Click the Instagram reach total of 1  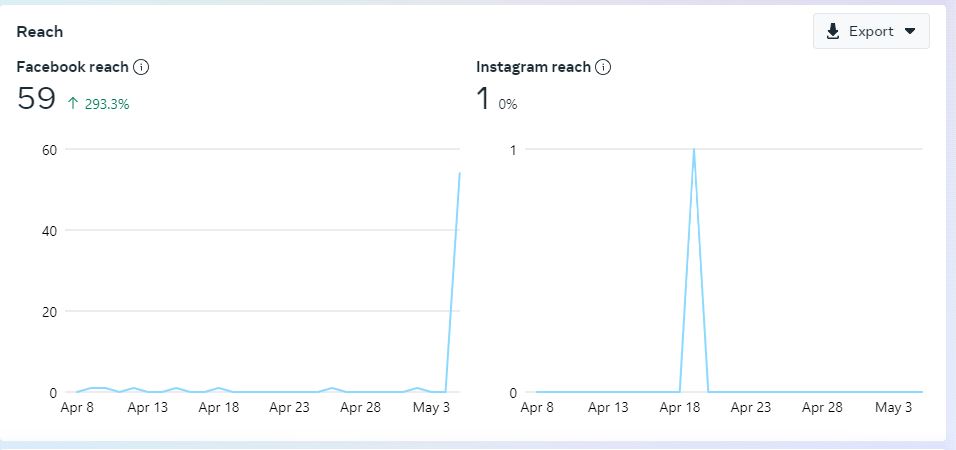click(483, 98)
